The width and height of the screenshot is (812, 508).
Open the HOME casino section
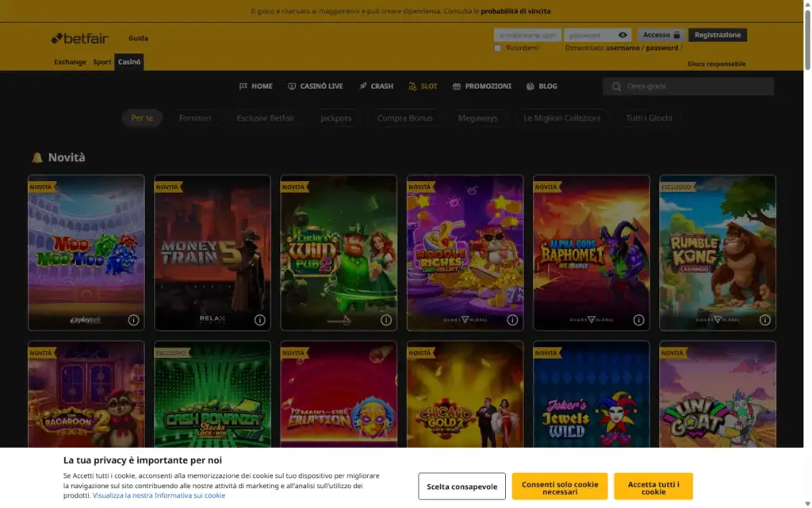point(256,86)
